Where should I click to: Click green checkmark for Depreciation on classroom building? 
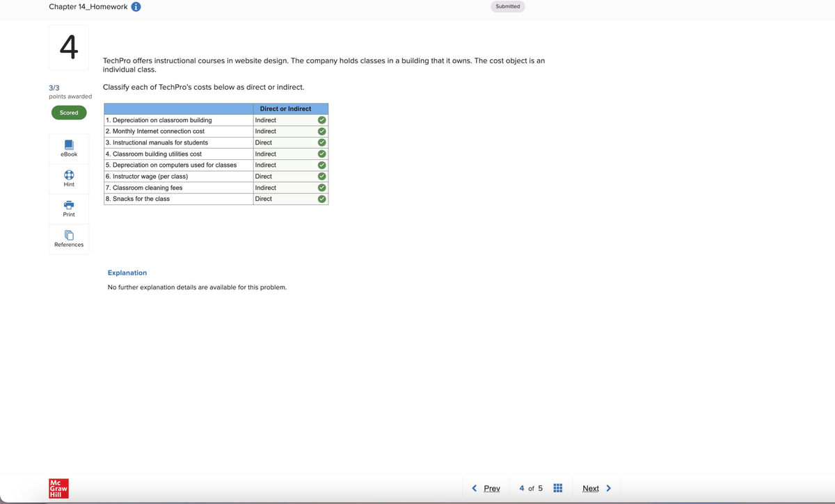point(321,120)
